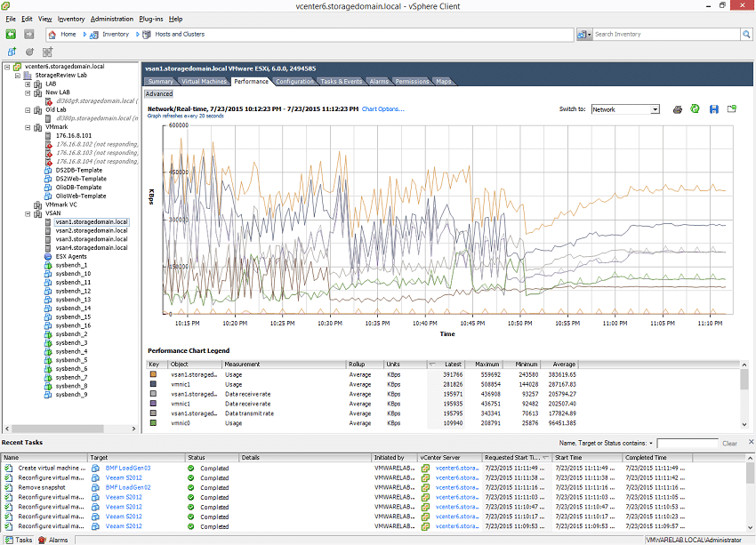
Task: Collapse the vcenter6.storagedomain.local root node
Action: pos(7,67)
